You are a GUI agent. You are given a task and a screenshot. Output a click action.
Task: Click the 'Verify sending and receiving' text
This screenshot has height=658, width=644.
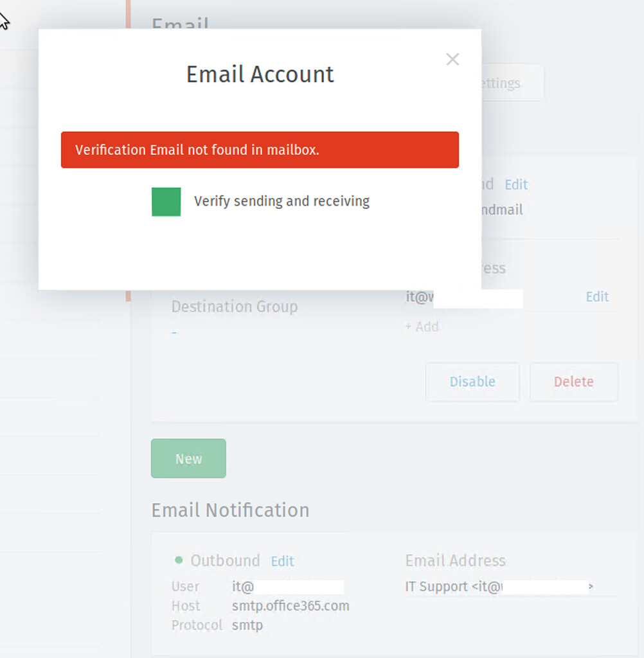pos(282,201)
